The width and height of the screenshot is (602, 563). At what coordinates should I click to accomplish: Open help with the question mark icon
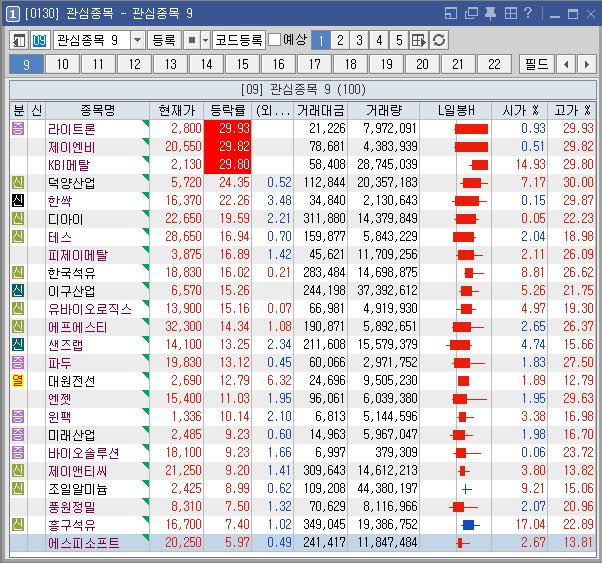pyautogui.click(x=528, y=13)
